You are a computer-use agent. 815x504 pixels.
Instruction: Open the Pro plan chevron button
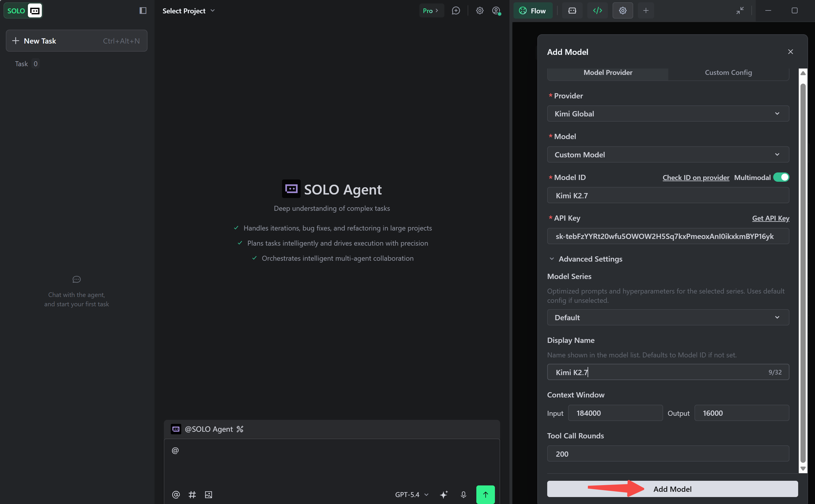point(431,11)
